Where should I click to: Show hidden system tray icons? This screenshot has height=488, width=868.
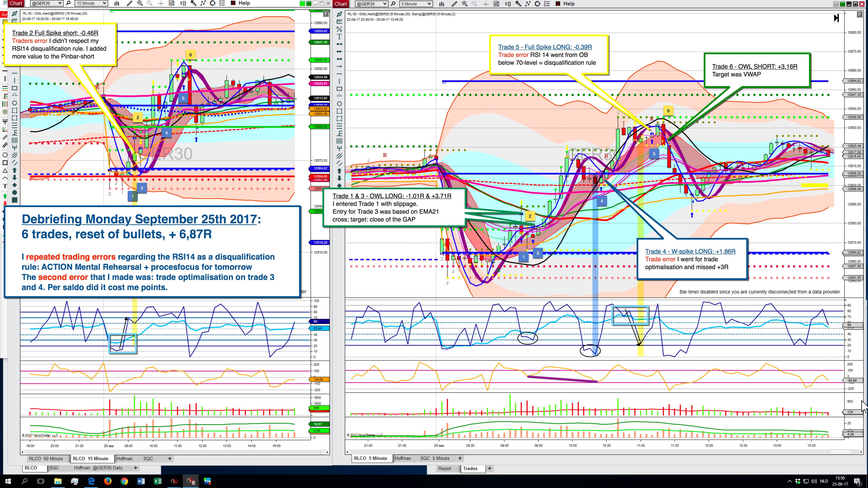click(x=790, y=481)
